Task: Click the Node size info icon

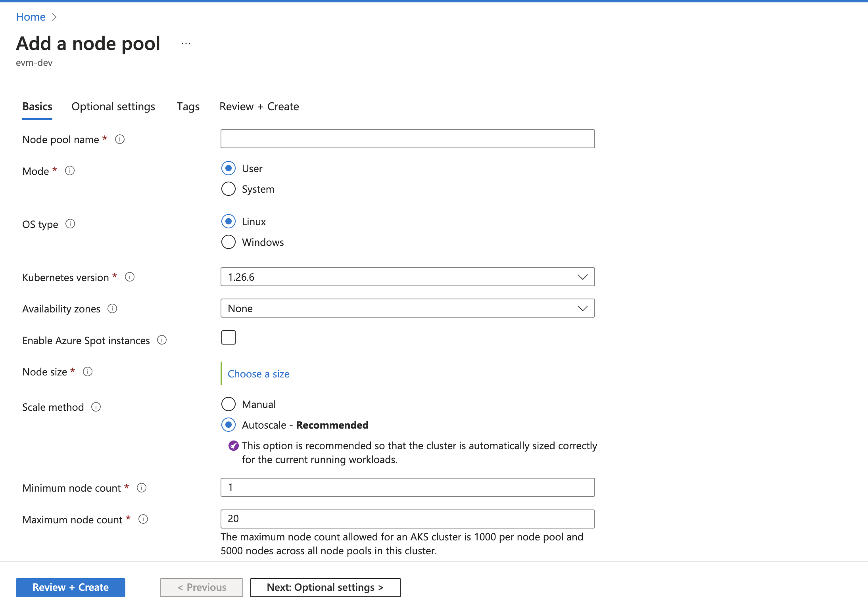Action: coord(88,372)
